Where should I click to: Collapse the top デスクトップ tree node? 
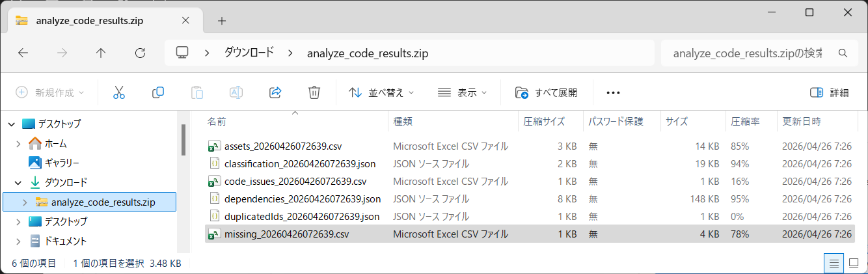(x=10, y=124)
